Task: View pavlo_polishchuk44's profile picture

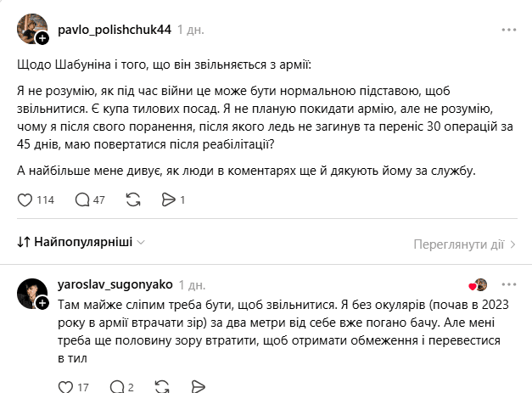Action: click(32, 29)
